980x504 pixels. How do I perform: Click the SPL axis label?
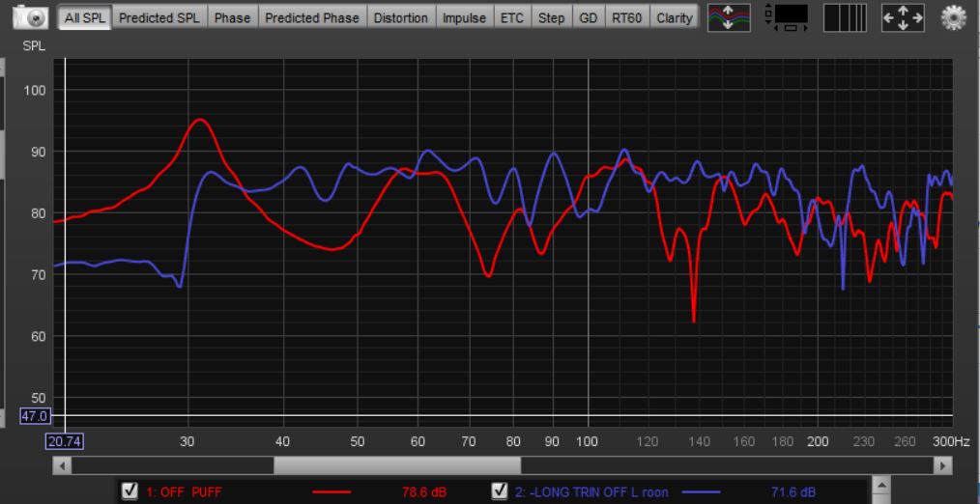pyautogui.click(x=34, y=47)
